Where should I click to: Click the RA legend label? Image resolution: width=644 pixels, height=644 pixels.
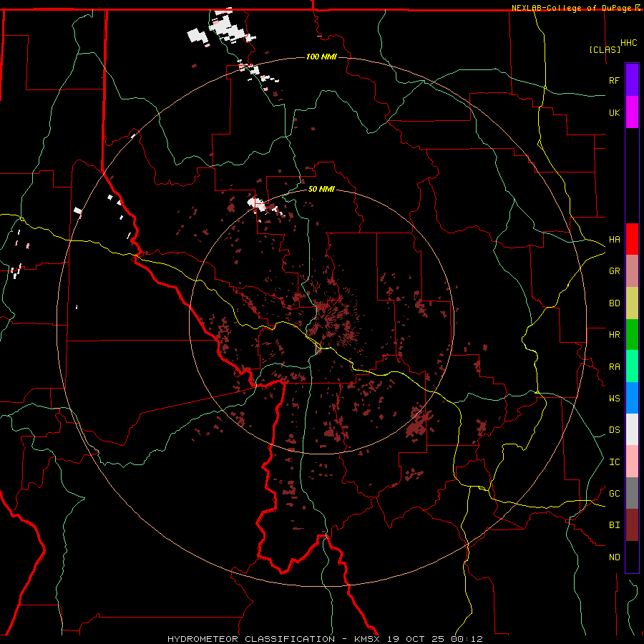[614, 367]
